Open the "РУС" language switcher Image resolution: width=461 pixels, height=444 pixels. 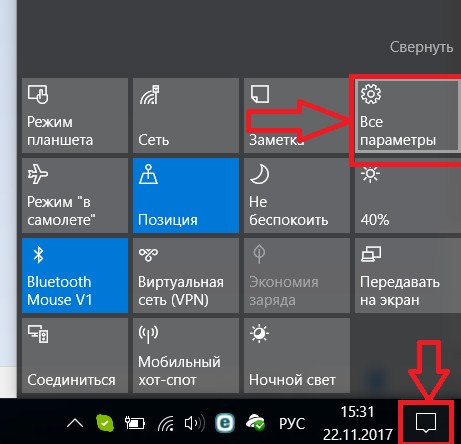click(292, 424)
